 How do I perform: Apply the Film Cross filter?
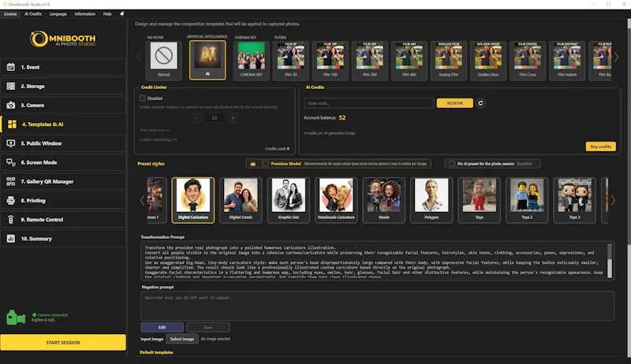coord(527,59)
